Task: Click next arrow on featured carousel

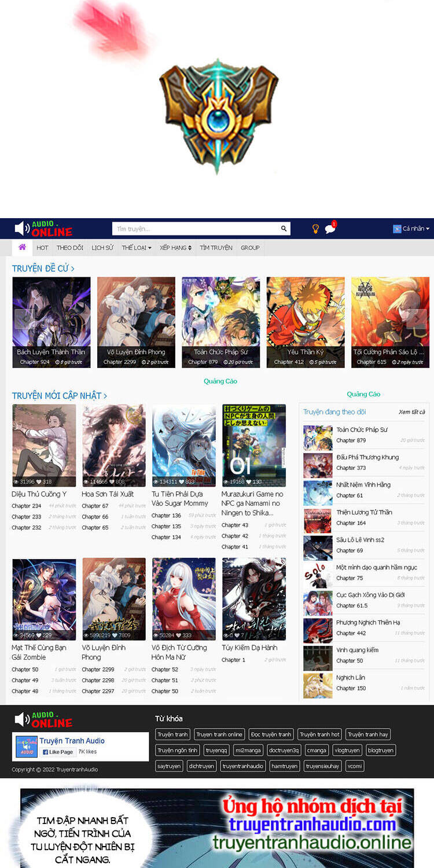Action: [x=417, y=319]
